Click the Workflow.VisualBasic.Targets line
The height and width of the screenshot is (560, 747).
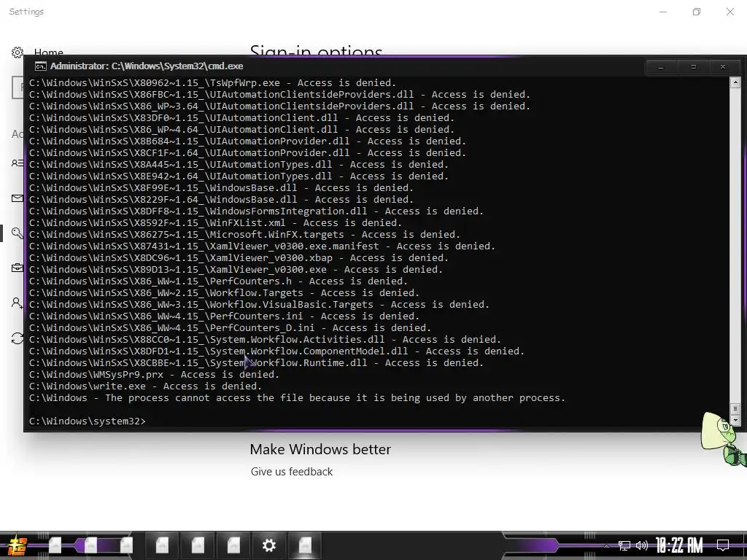click(259, 304)
